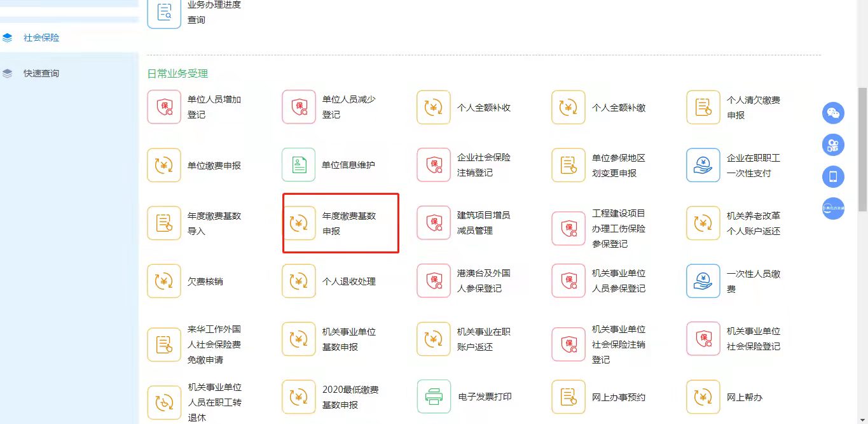Click the floating WeChat icon
This screenshot has height=424, width=868.
[833, 113]
